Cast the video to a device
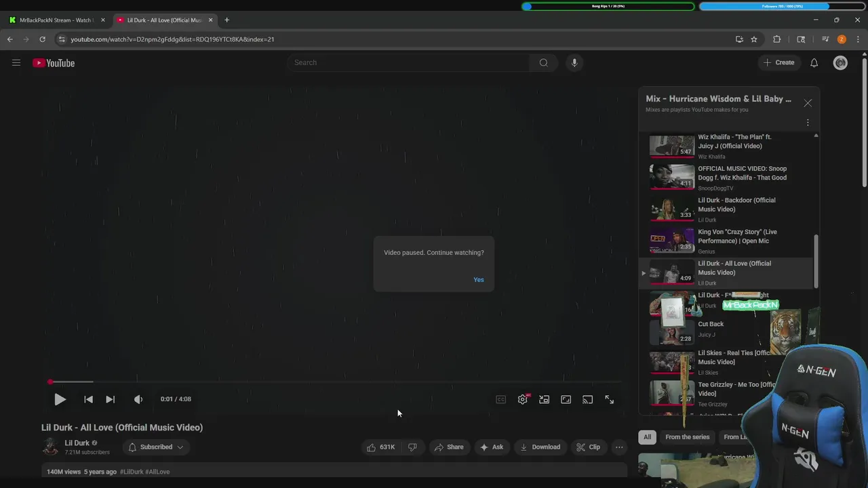The width and height of the screenshot is (868, 488). (x=587, y=400)
